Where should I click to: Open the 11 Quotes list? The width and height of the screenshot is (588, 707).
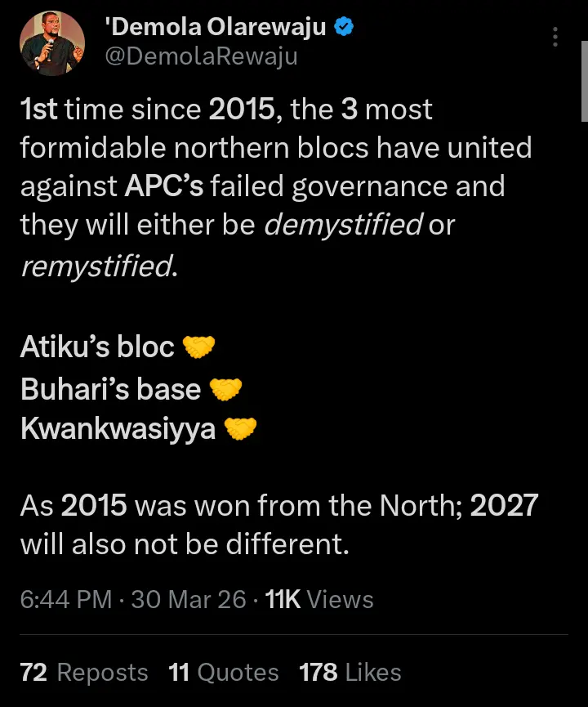(223, 673)
